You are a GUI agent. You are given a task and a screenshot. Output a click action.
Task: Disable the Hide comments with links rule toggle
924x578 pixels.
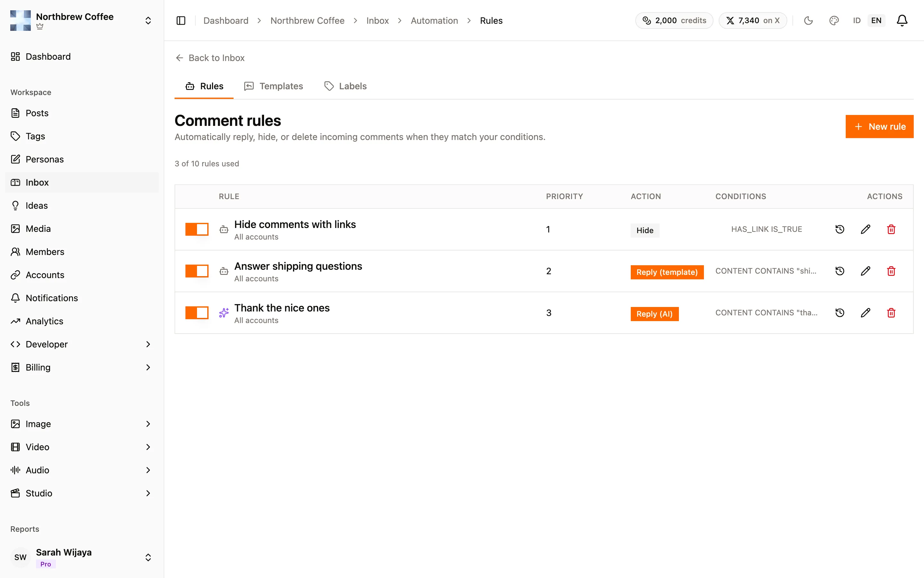[x=197, y=229]
